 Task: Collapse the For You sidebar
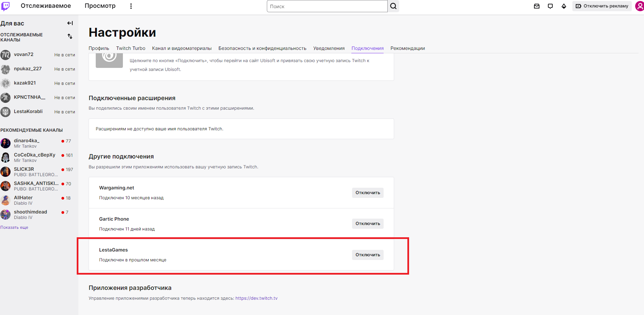pyautogui.click(x=70, y=23)
